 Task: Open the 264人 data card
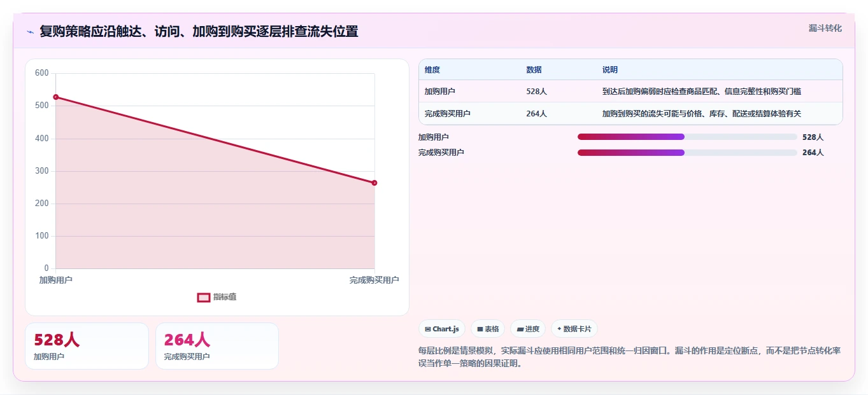(217, 346)
